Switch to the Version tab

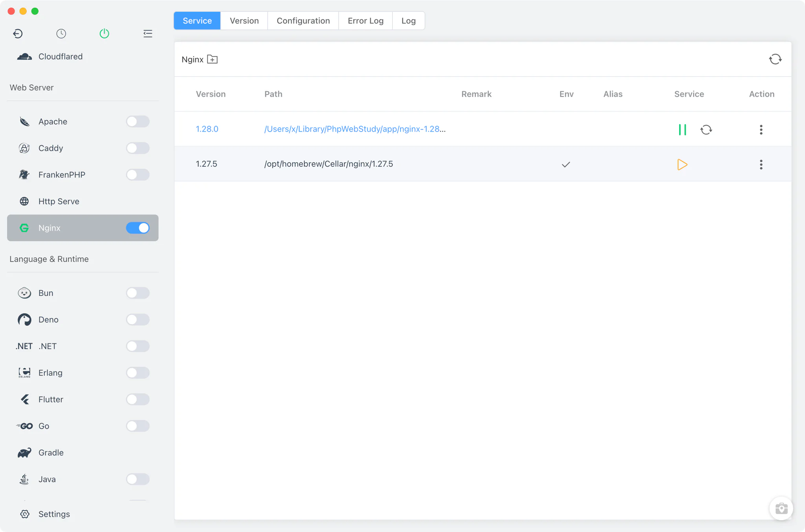[244, 21]
